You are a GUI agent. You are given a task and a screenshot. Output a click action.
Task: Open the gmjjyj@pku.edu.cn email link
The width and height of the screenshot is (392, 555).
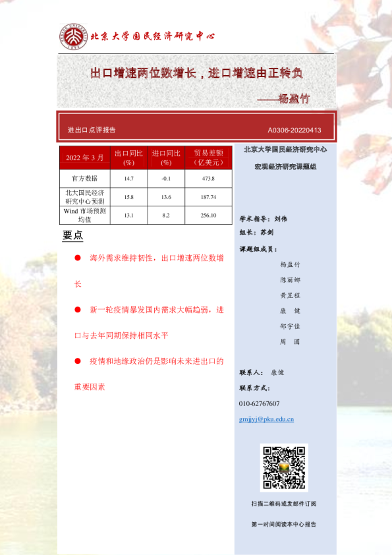pyautogui.click(x=266, y=419)
